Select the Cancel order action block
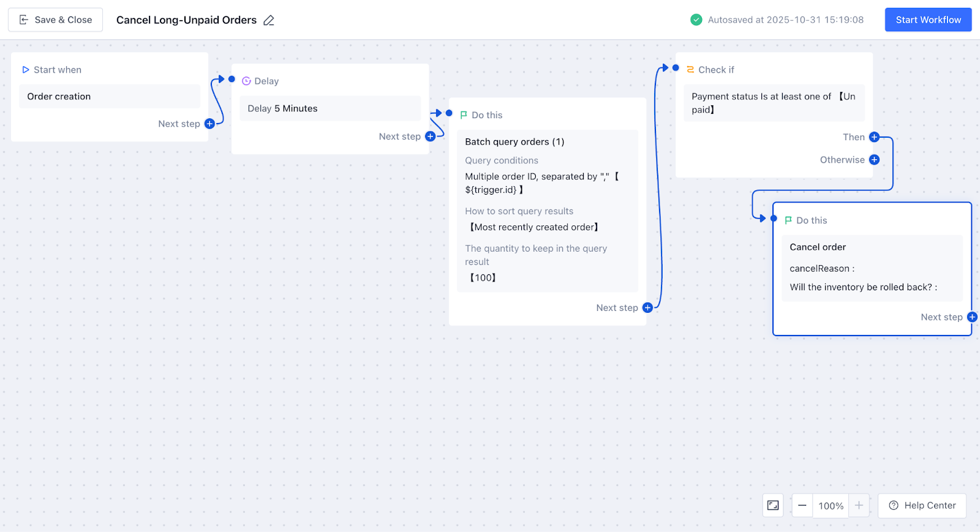This screenshot has height=532, width=980. pyautogui.click(x=872, y=268)
